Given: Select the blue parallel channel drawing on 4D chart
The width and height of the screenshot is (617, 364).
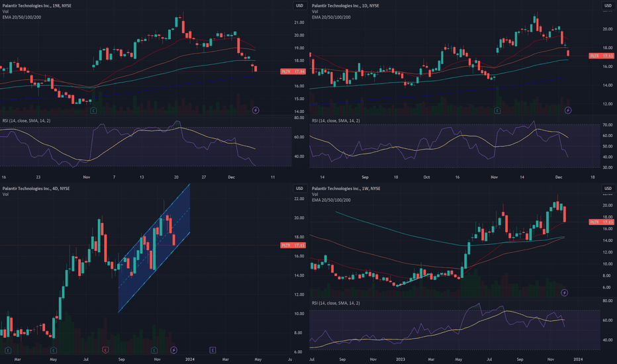Looking at the screenshot, I should pos(154,248).
